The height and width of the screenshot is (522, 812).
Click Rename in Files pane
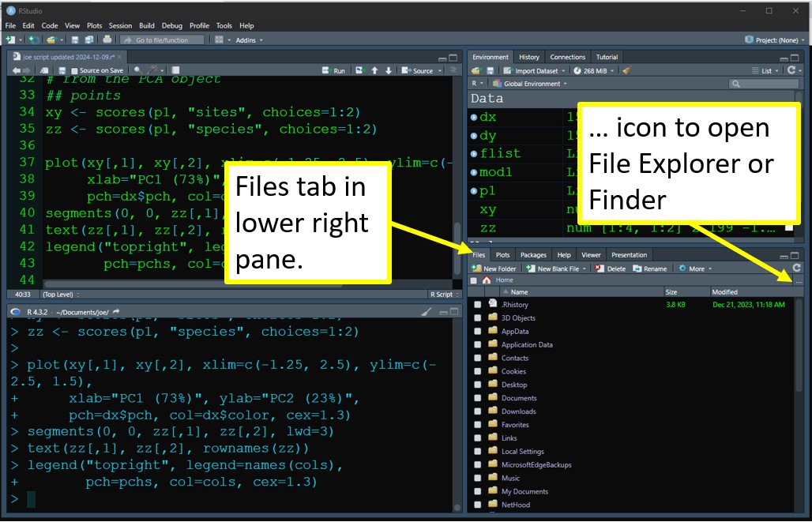[x=649, y=269]
